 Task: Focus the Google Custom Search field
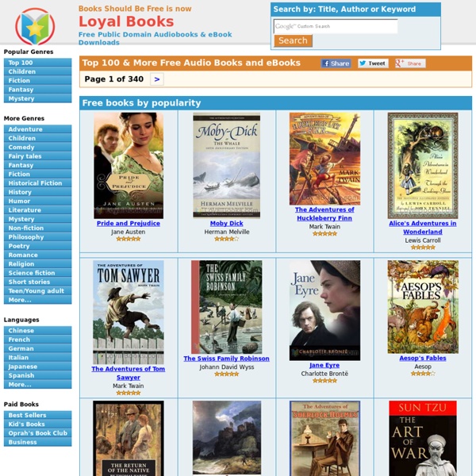click(336, 26)
